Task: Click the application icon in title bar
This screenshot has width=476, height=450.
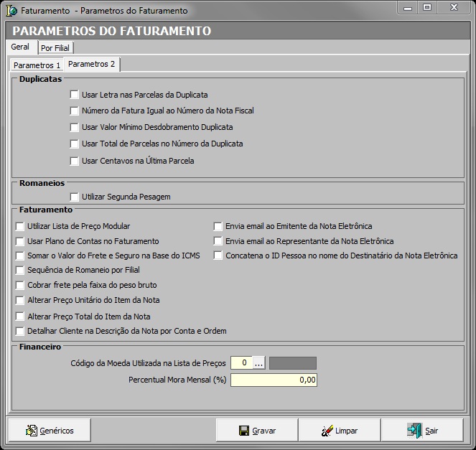Action: coord(11,10)
